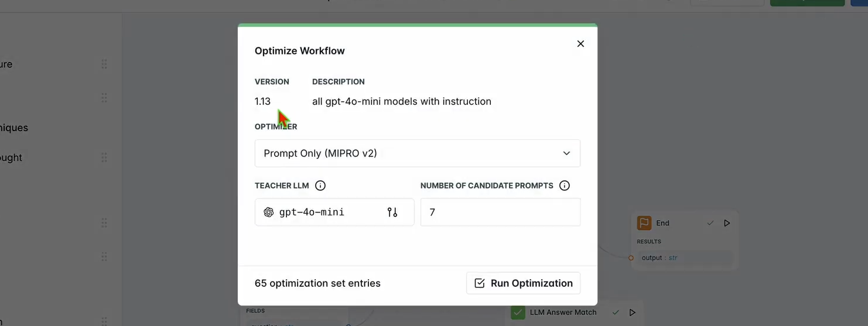Viewport: 868px width, 326px height.
Task: Close the Optimize Workflow dialog
Action: coord(580,44)
